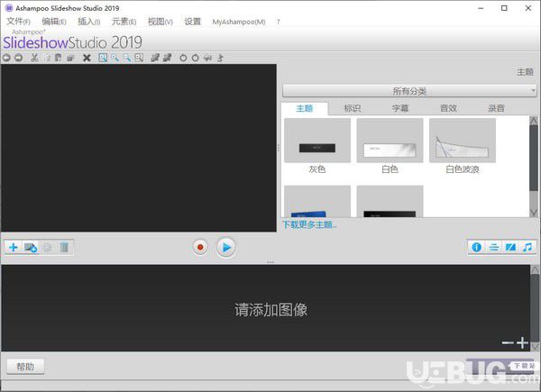Open the 所有分类 category dropdown

coord(409,91)
